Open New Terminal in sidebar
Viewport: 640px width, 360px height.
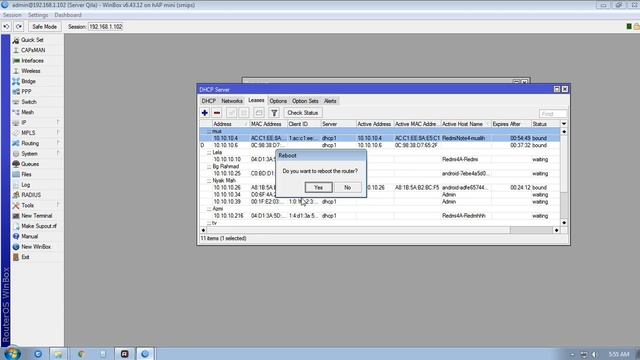36,216
